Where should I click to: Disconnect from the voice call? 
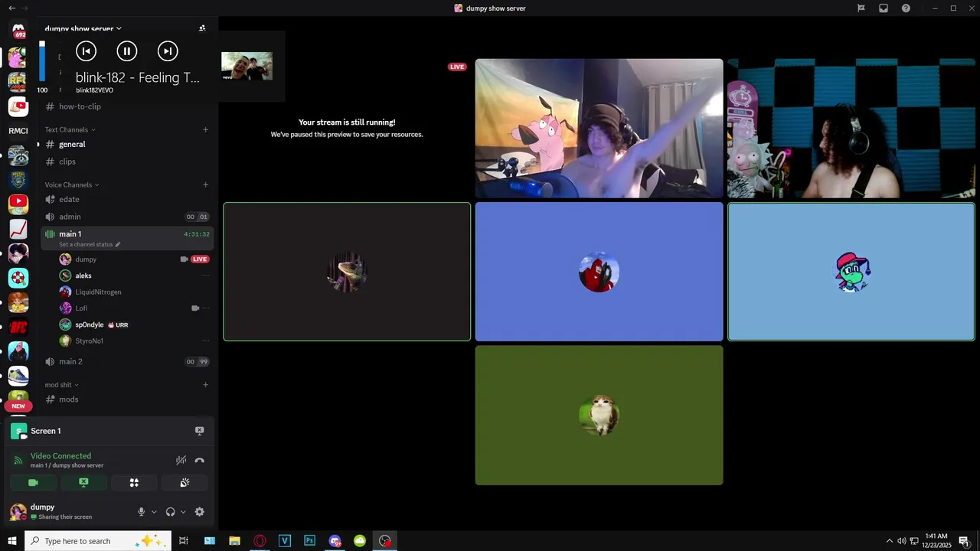coord(199,461)
